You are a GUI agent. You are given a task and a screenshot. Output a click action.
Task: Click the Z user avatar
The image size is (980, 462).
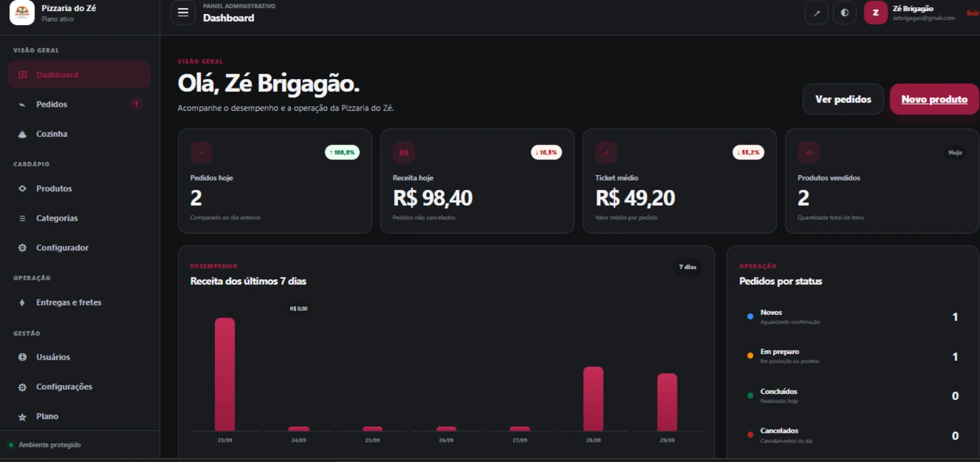(875, 12)
